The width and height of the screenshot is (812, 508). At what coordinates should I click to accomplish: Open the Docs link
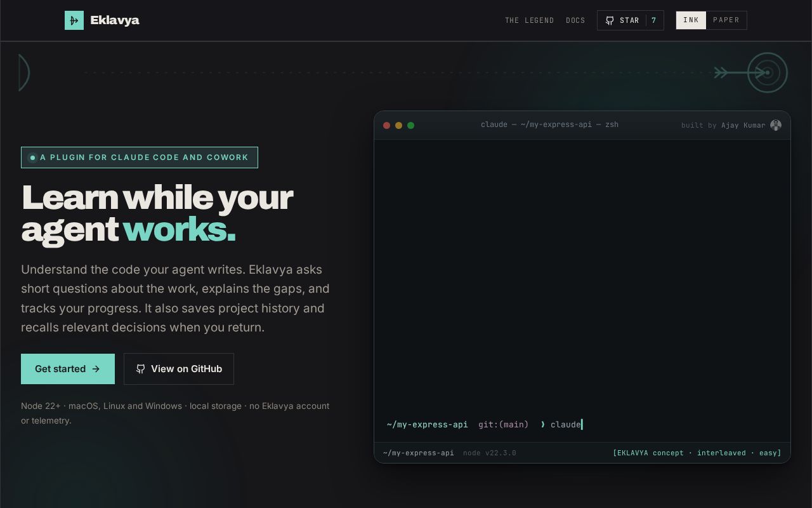click(x=575, y=20)
